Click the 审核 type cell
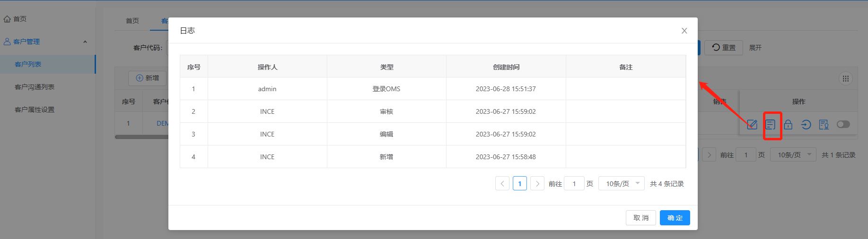This screenshot has height=239, width=868. 386,111
